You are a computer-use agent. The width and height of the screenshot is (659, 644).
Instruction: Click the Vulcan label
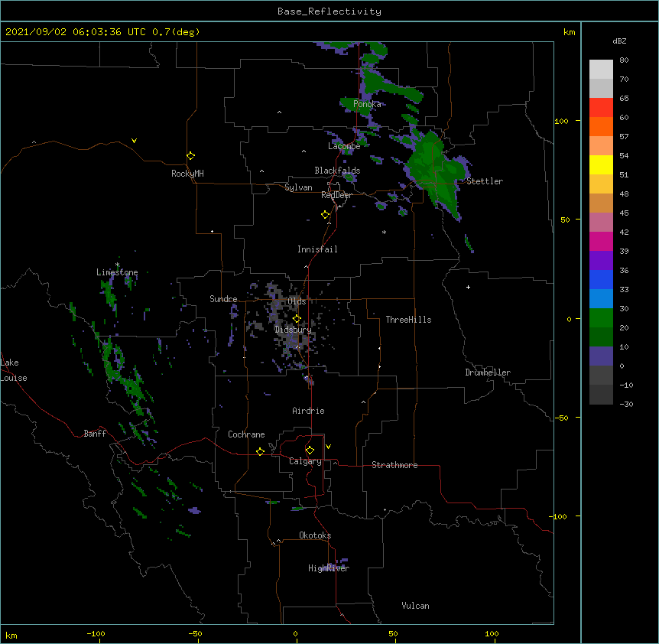click(415, 606)
